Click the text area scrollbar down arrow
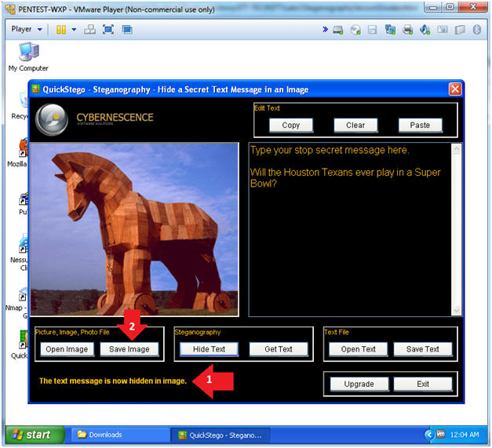492x448 pixels. (x=457, y=310)
